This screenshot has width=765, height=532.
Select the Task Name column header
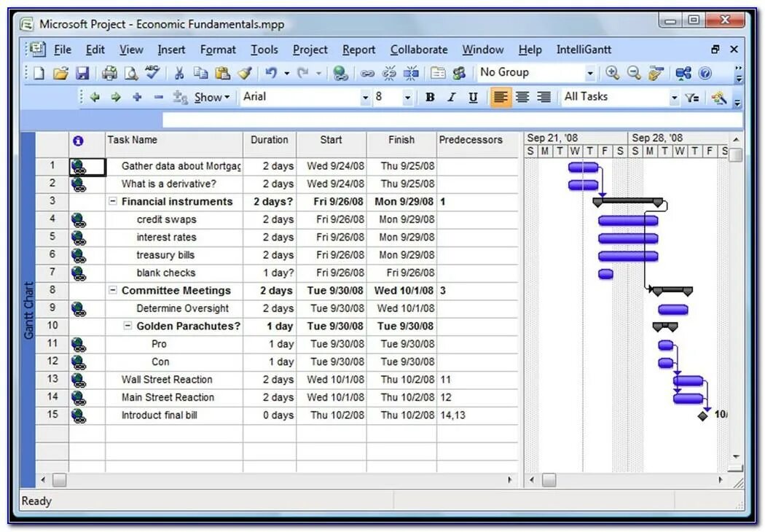pyautogui.click(x=174, y=144)
